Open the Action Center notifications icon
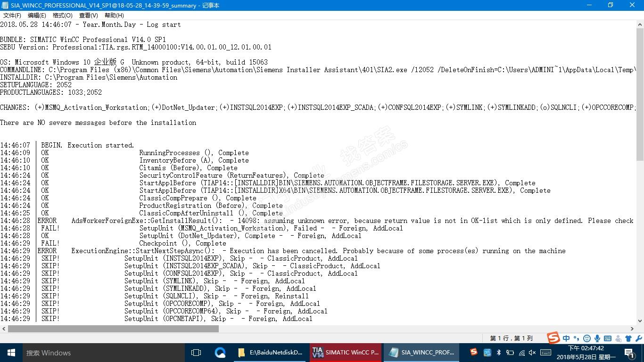The image size is (644, 362). (629, 353)
